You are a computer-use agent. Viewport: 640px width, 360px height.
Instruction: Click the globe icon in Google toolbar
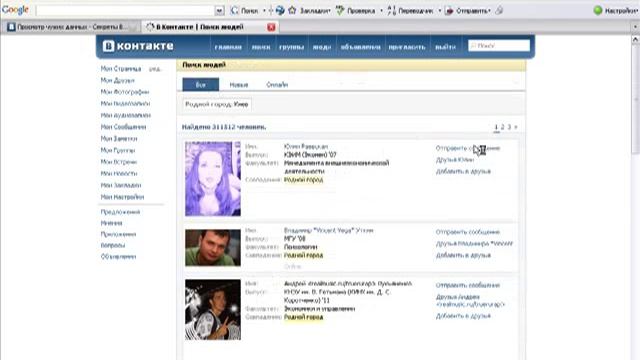tap(280, 11)
